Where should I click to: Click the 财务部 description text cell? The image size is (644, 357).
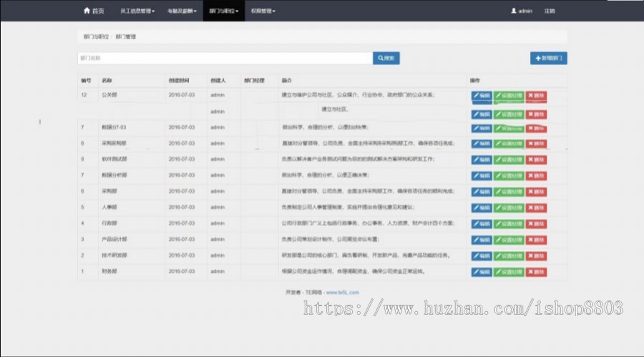pos(353,271)
